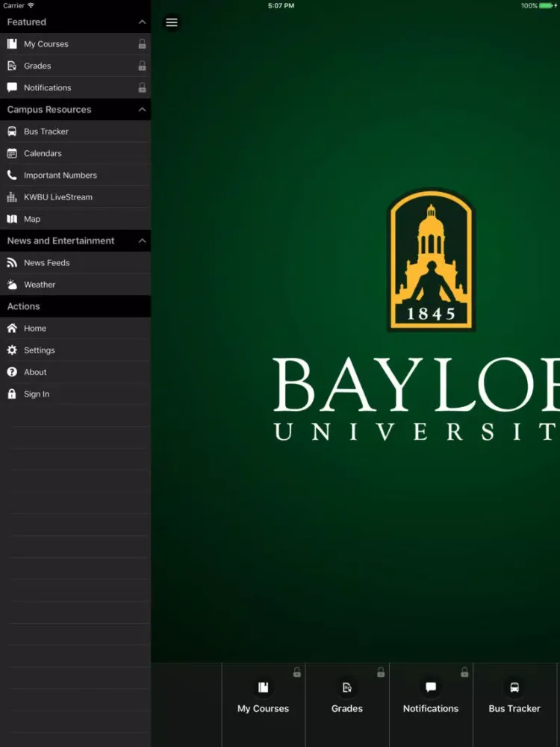Open KWBU LiveStream label in sidebar

coord(58,197)
